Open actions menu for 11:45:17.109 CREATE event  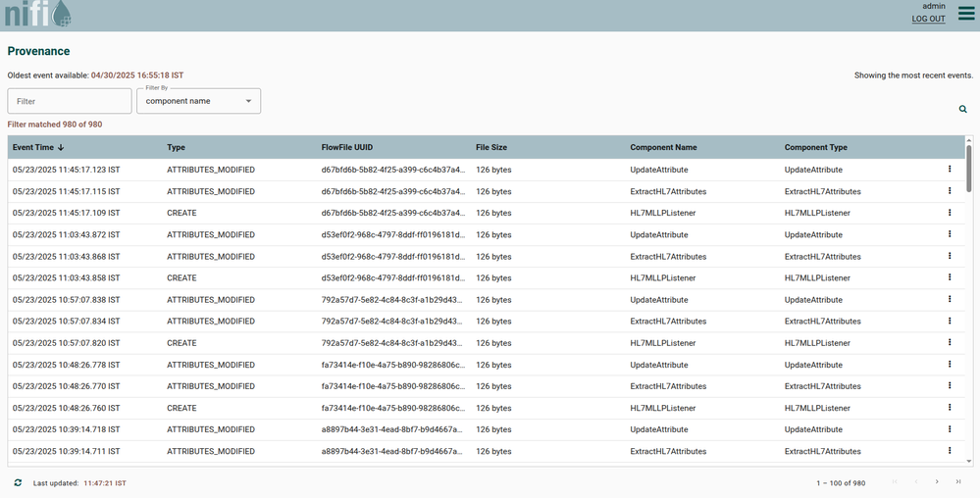[950, 213]
